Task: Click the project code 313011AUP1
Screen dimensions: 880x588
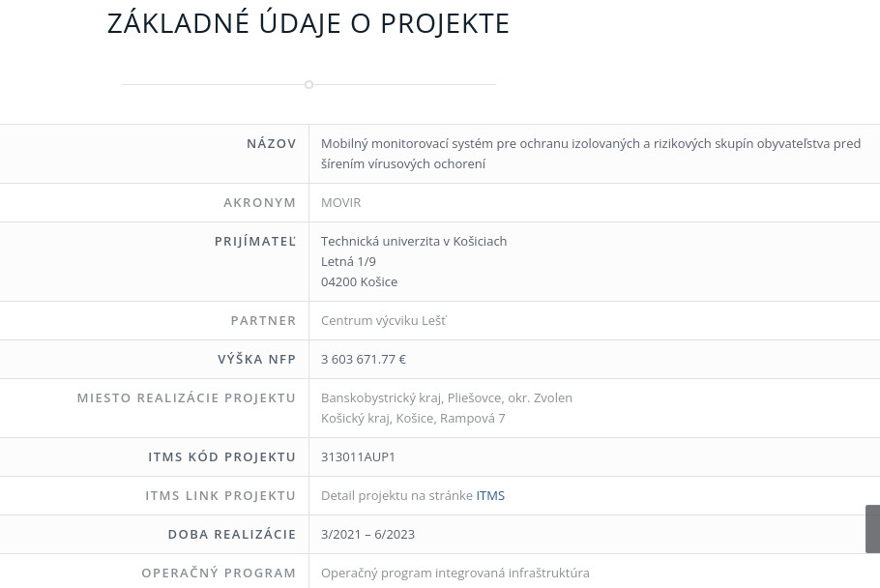Action: point(358,456)
